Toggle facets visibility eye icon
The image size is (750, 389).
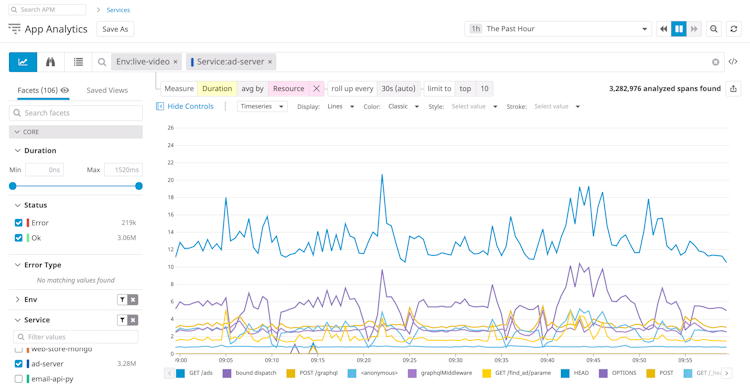point(65,90)
